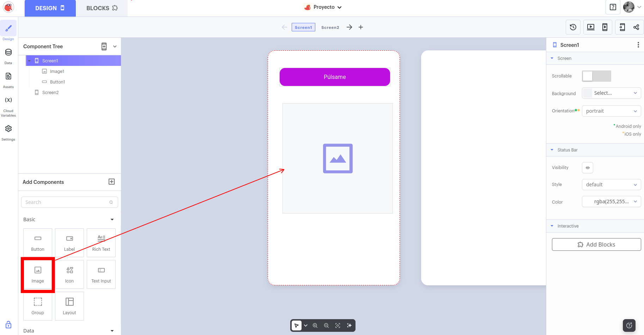This screenshot has width=644, height=335.
Task: Click the share project icon
Action: pyautogui.click(x=636, y=27)
